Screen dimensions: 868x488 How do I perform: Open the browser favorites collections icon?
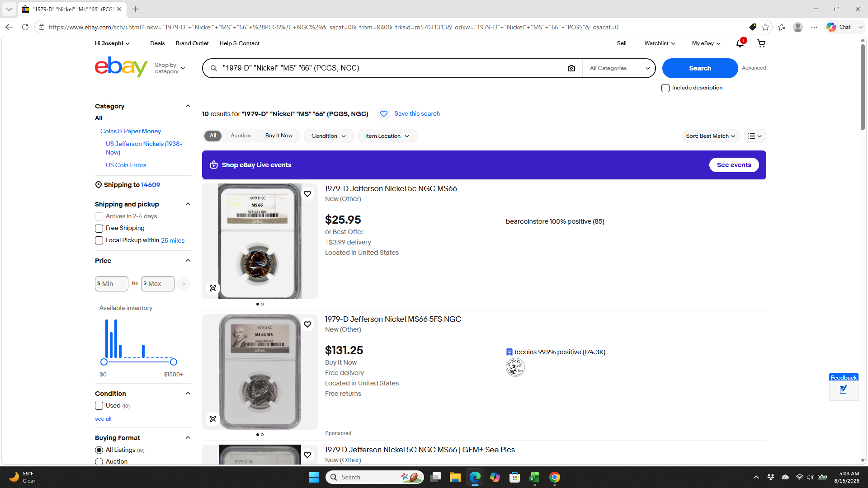pyautogui.click(x=782, y=27)
